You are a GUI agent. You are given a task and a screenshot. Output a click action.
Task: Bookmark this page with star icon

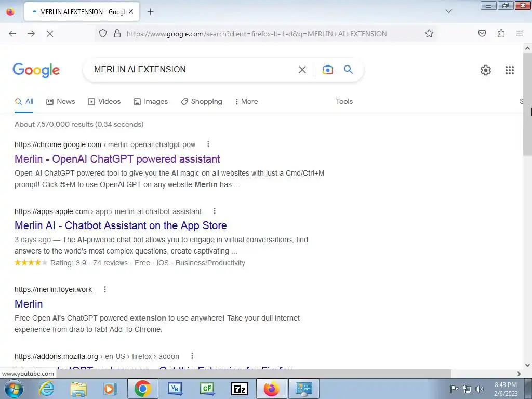click(429, 34)
